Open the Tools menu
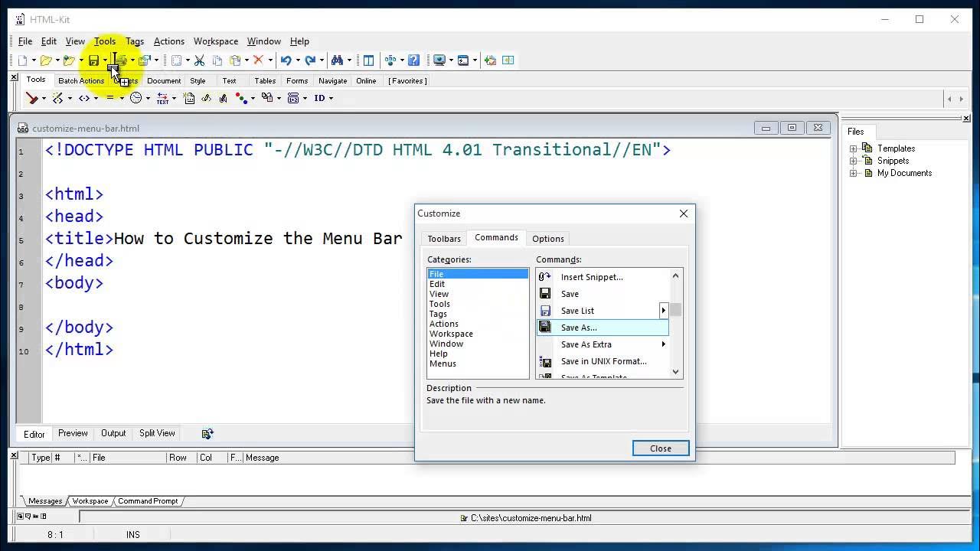Screen dimensions: 980x551 tap(105, 41)
